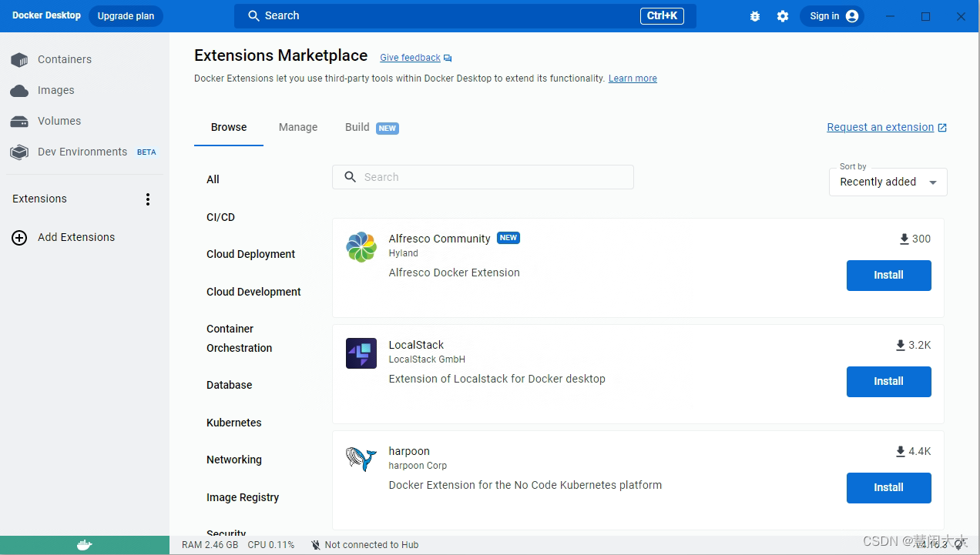Click the LocalStack logo icon
This screenshot has height=555, width=980.
click(361, 353)
